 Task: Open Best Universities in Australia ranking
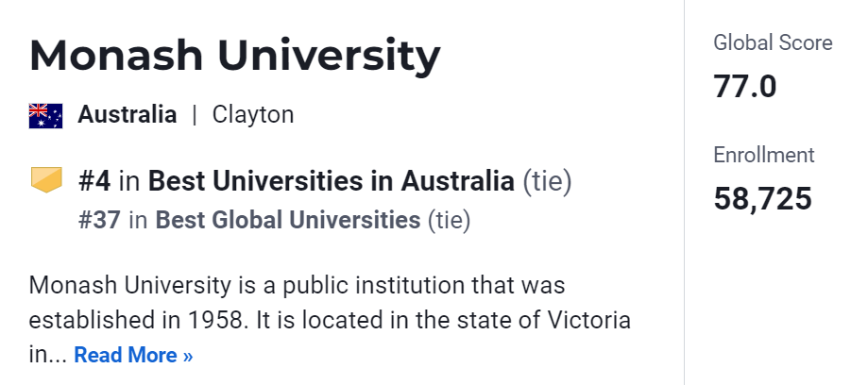(331, 179)
